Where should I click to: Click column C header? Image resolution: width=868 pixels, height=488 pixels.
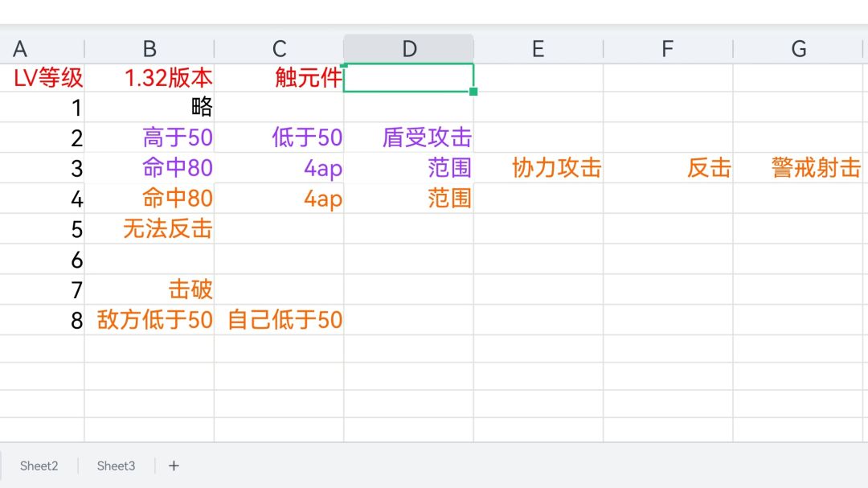279,49
